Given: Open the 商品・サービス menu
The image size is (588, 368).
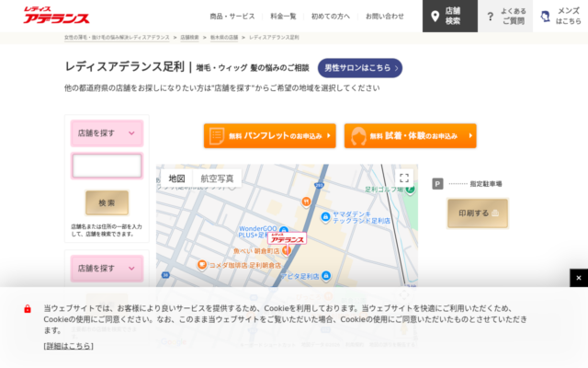Looking at the screenshot, I should pos(232,17).
